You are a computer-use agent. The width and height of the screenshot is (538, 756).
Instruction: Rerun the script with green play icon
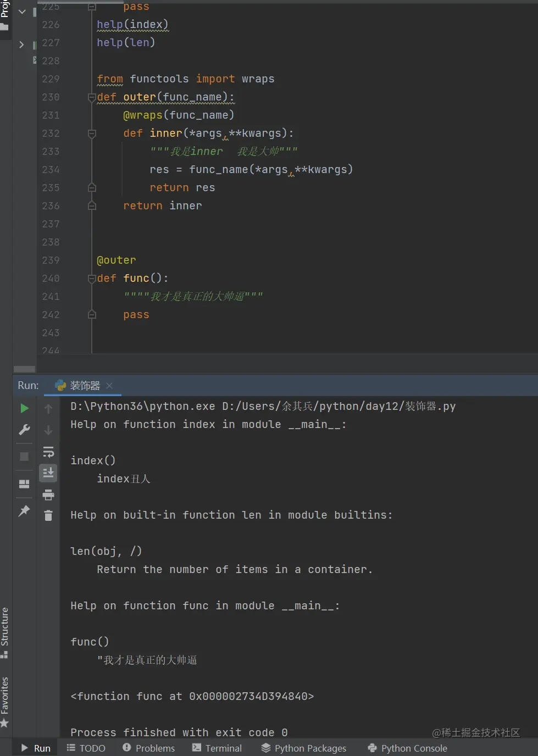coord(24,408)
